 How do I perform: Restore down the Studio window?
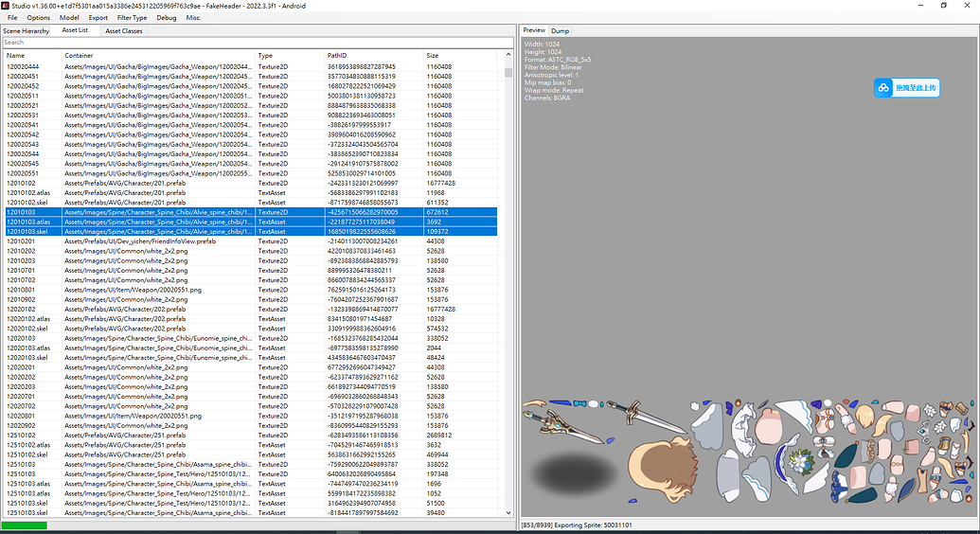[943, 6]
